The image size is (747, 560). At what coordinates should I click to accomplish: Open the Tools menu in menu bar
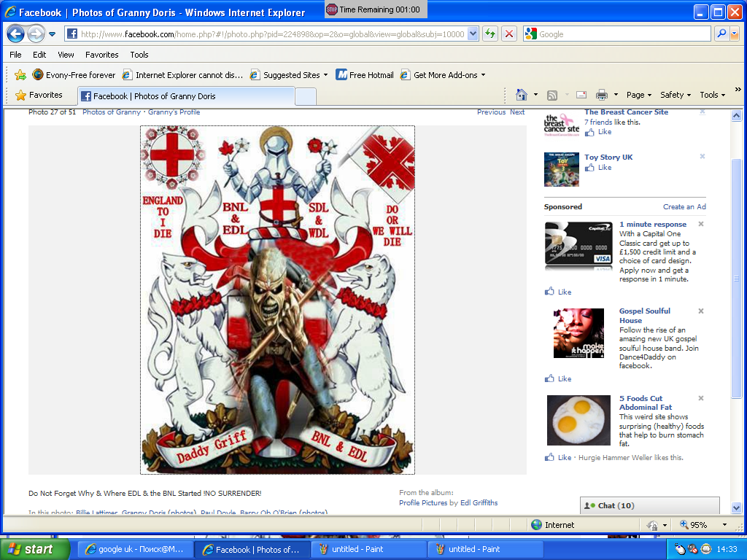click(x=139, y=55)
